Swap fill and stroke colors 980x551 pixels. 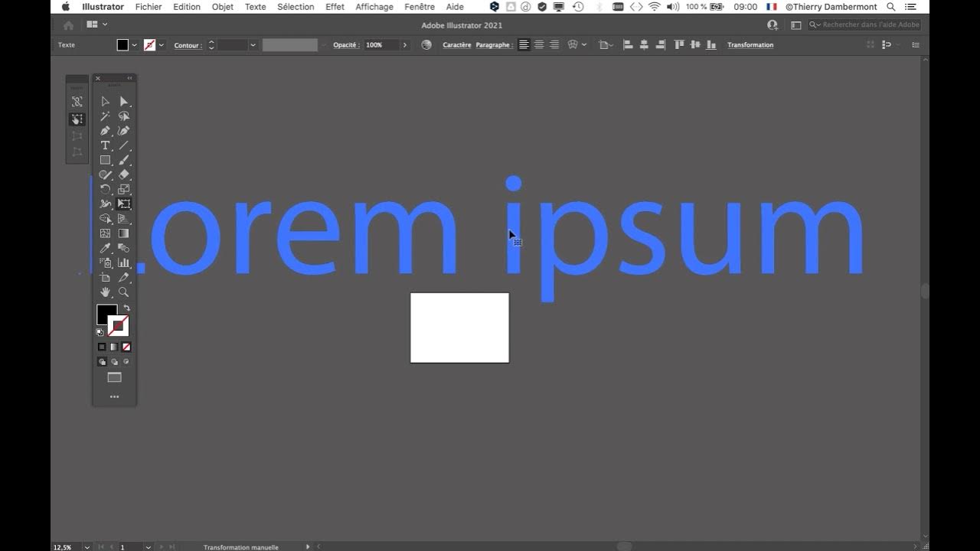[127, 308]
